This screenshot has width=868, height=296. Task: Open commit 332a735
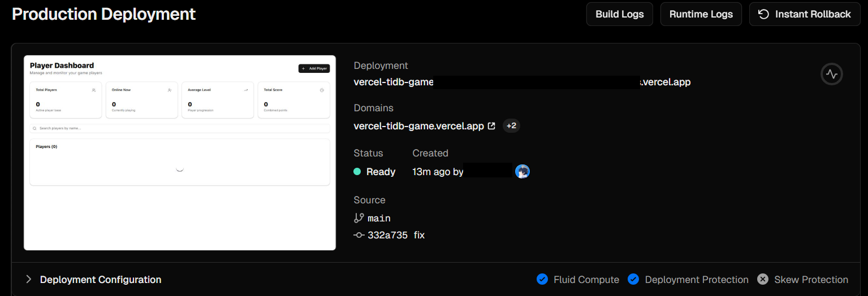coord(387,235)
